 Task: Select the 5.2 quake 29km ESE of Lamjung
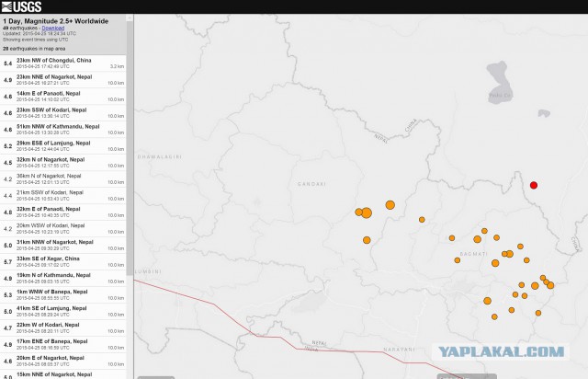[63, 145]
